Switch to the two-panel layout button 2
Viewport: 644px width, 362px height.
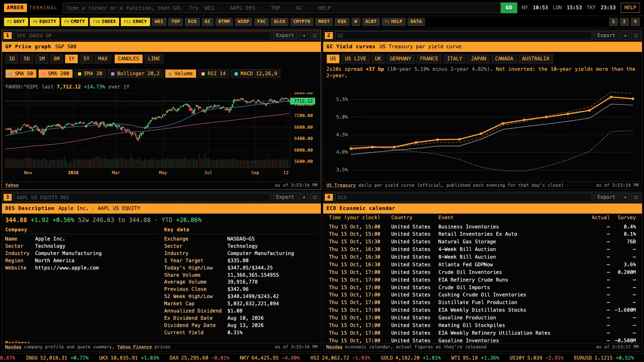624,22
